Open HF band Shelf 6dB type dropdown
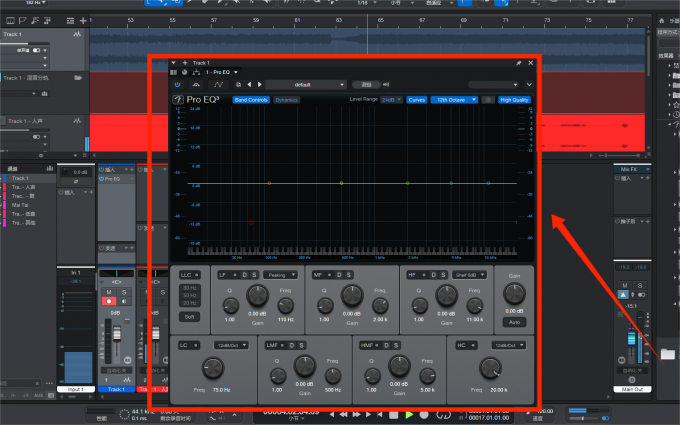The image size is (680, 425). point(469,275)
